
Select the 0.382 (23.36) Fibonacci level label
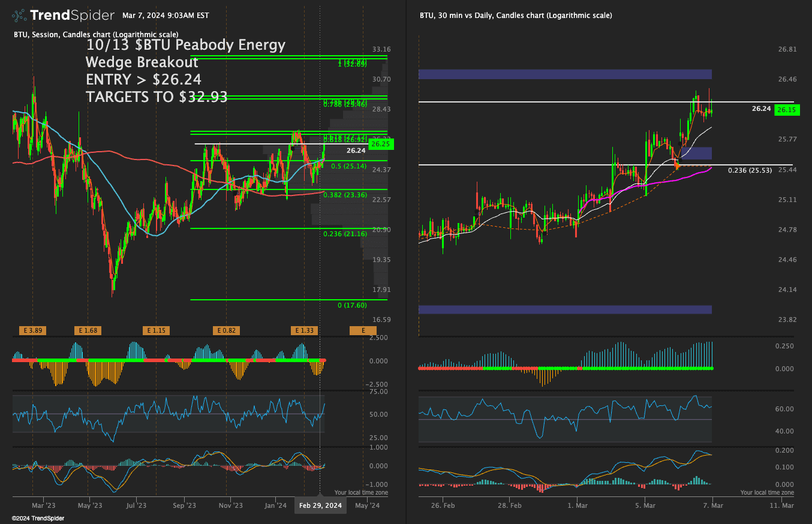point(345,195)
